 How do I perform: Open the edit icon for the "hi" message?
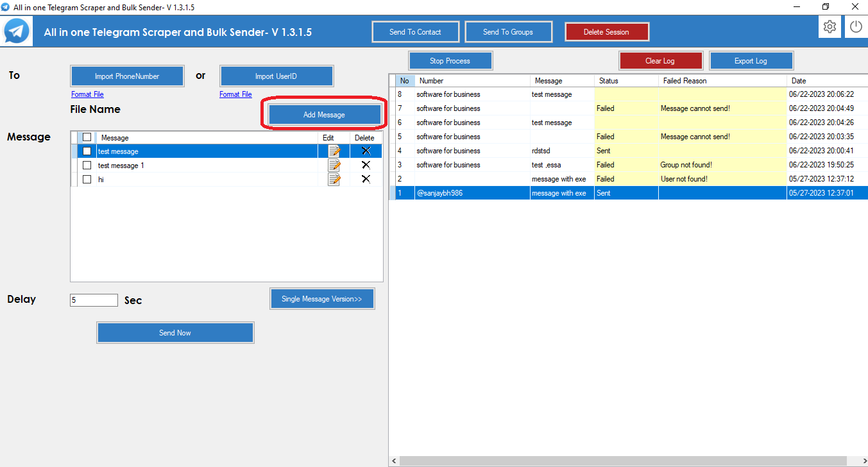[x=333, y=179]
